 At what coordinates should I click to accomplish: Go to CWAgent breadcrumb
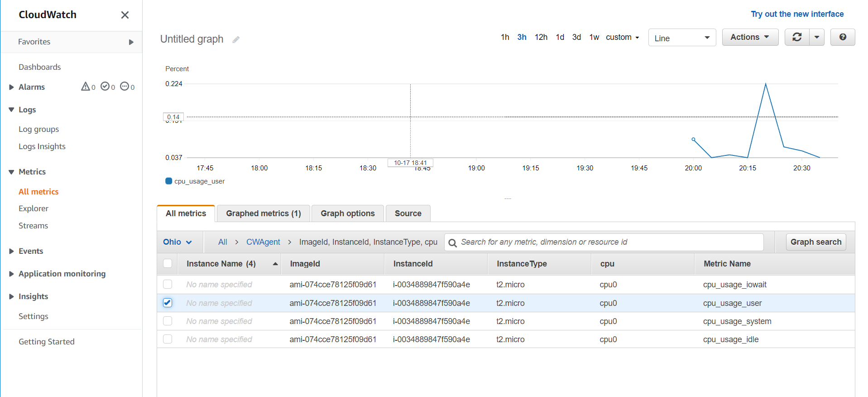(x=263, y=242)
